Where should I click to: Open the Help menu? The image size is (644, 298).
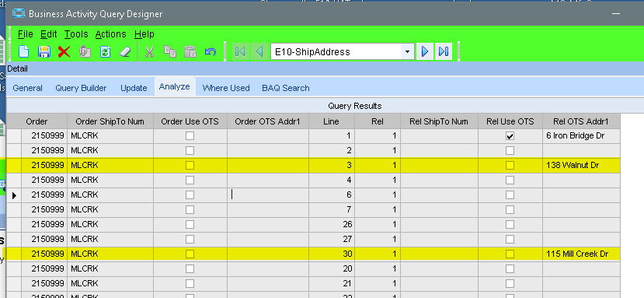pos(144,33)
